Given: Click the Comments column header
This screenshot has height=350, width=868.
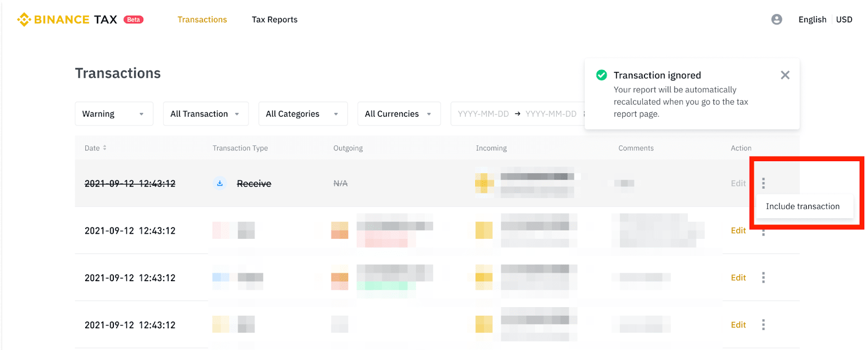Looking at the screenshot, I should [x=636, y=148].
